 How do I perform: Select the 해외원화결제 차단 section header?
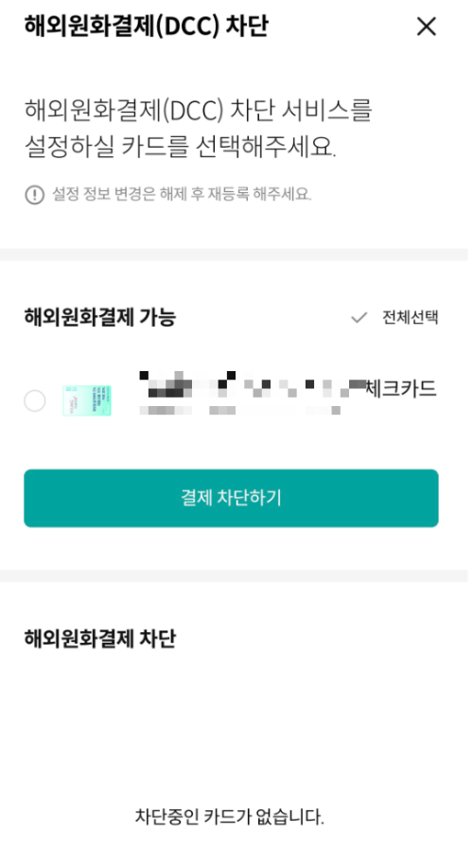tap(100, 638)
